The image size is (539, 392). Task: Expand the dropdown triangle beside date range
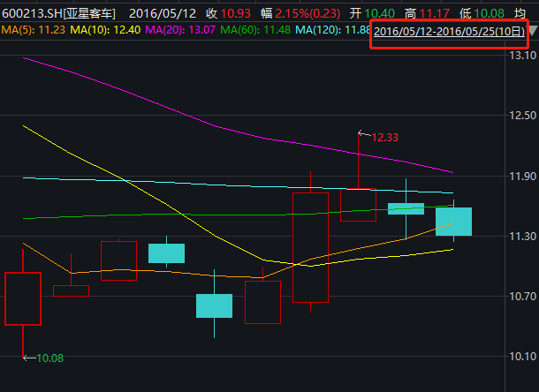[532, 31]
